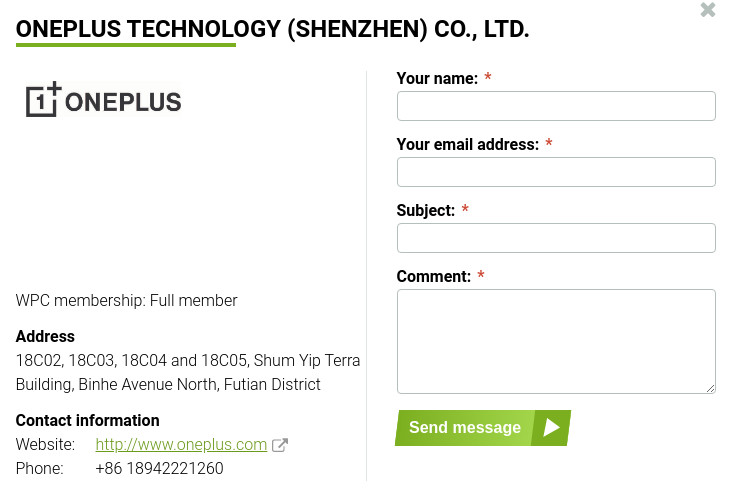This screenshot has height=489, width=729.
Task: Click inside the Comment text area
Action: tap(556, 341)
